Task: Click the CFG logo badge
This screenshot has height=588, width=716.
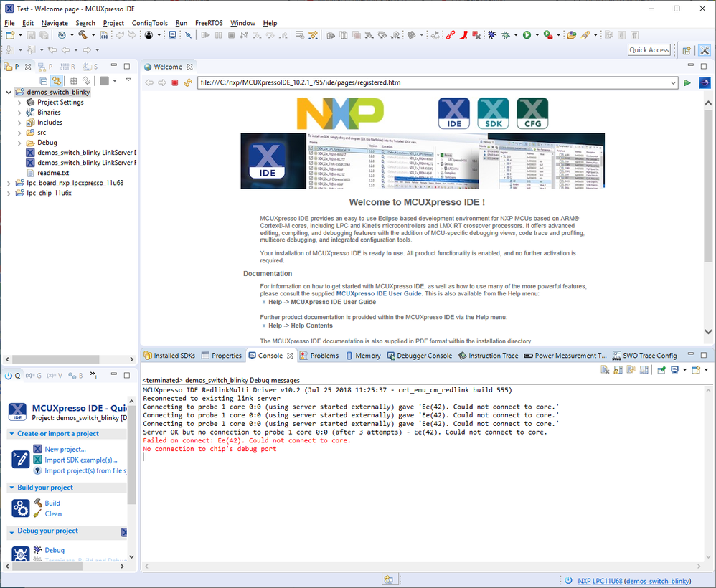Action: [x=532, y=113]
